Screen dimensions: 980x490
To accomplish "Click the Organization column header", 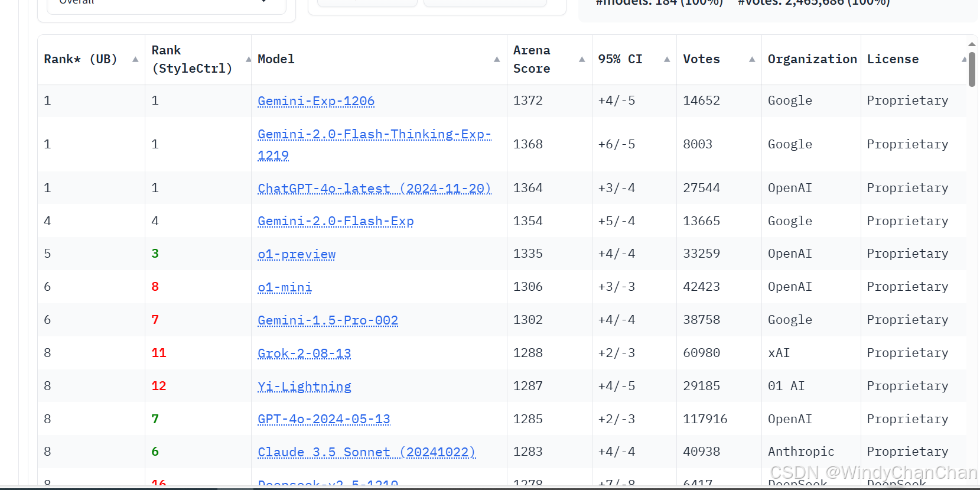I will click(x=812, y=60).
